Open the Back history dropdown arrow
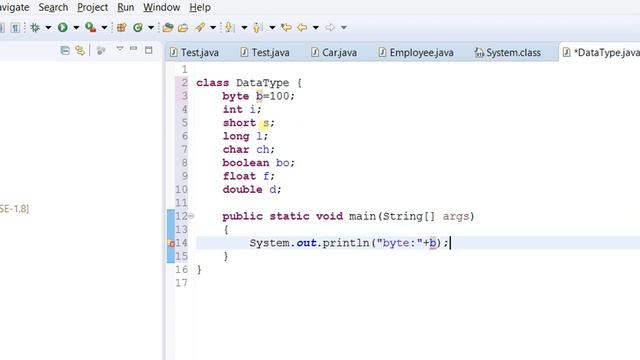Viewport: 640px width, 360px height. point(316,28)
